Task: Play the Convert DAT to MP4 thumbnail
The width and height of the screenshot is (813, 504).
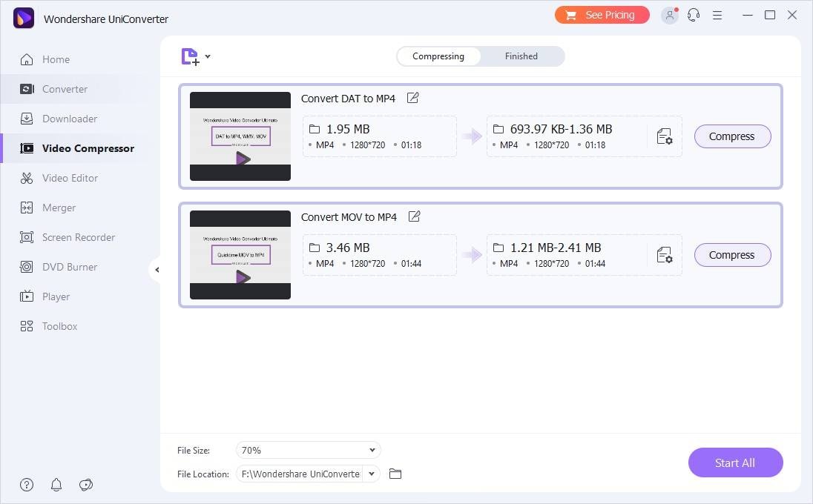Action: click(243, 159)
